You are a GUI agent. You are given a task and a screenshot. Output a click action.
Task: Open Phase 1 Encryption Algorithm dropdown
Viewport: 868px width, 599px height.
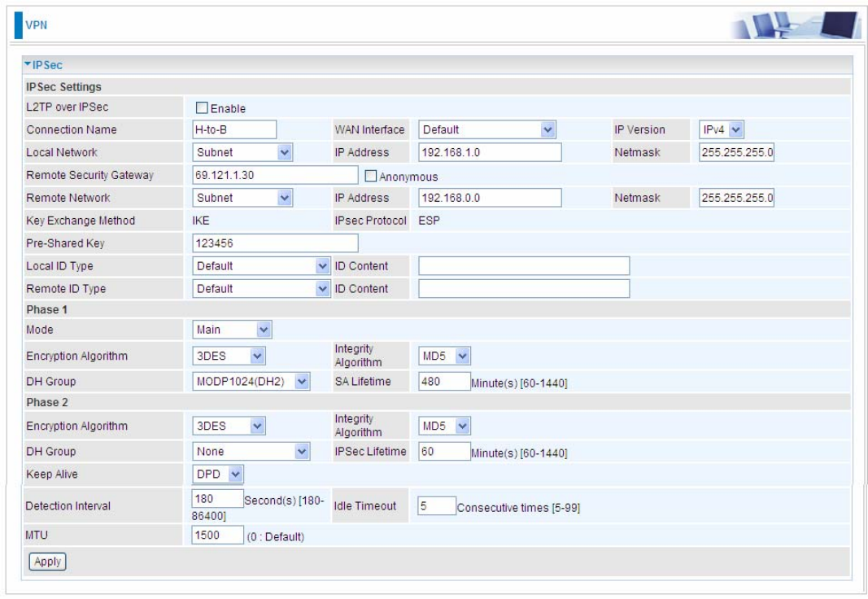pos(229,356)
